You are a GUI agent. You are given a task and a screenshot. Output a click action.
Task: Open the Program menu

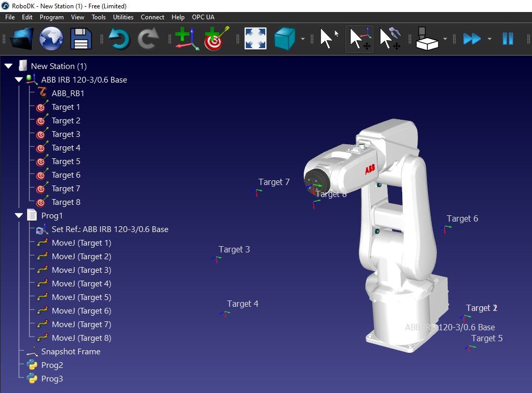(x=51, y=17)
